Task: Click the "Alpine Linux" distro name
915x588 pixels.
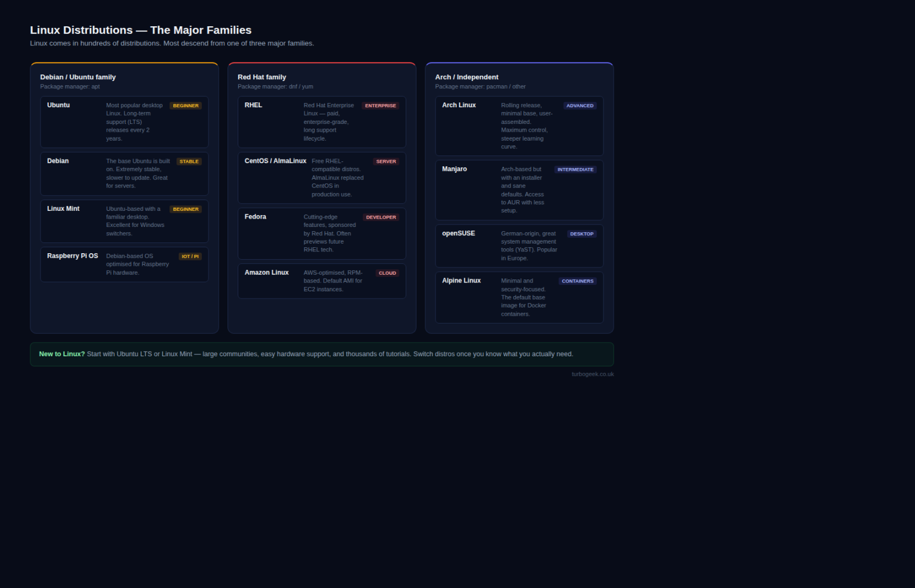Action: click(461, 281)
